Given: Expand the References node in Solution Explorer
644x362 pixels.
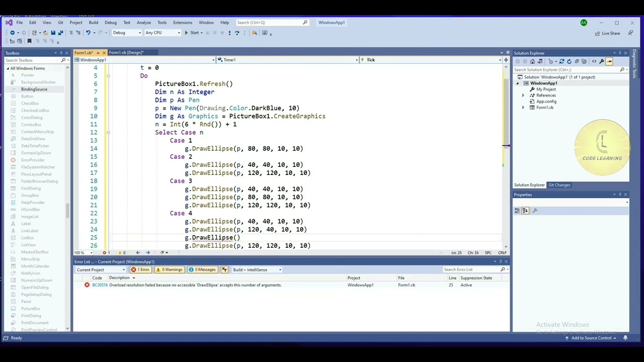Looking at the screenshot, I should click(x=523, y=96).
